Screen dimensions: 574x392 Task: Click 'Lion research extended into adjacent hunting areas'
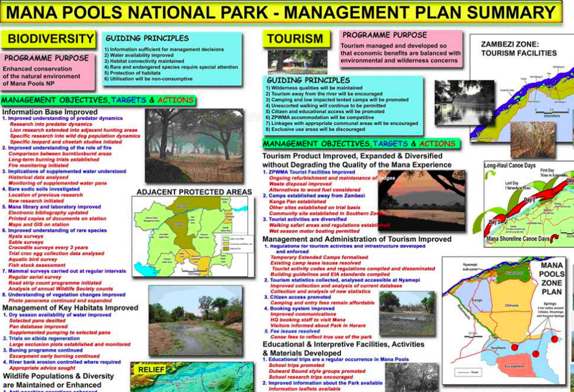(x=73, y=130)
